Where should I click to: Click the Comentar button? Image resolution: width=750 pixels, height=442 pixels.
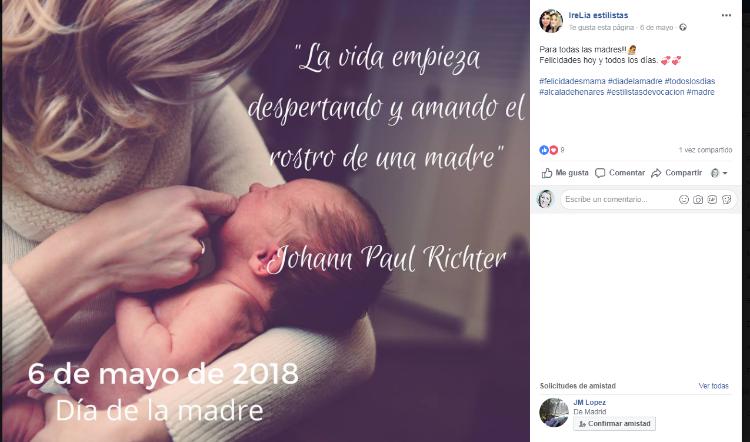[620, 173]
